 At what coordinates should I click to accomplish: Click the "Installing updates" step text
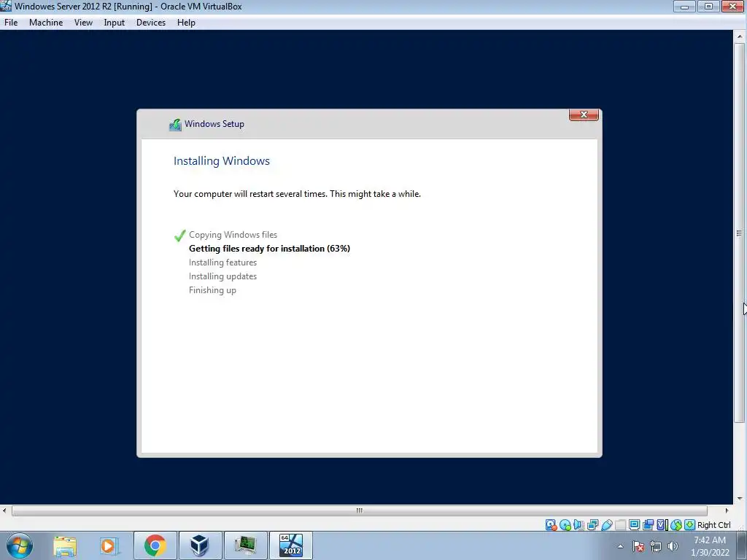click(222, 276)
